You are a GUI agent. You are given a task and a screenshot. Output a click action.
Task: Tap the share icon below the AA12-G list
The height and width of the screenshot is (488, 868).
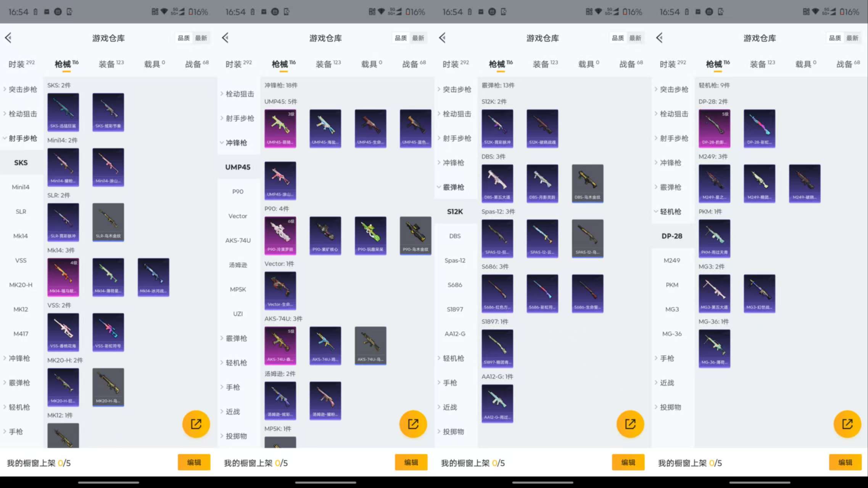(x=630, y=424)
